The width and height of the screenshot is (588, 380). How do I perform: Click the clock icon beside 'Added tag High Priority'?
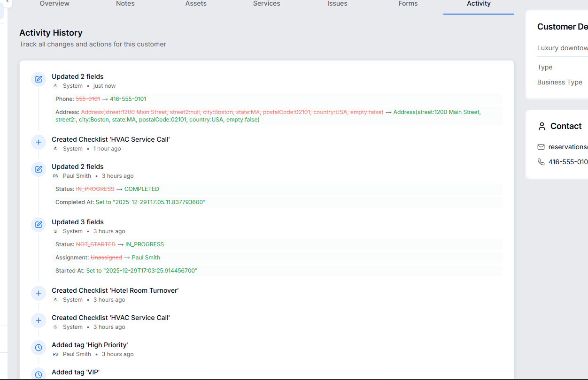39,348
